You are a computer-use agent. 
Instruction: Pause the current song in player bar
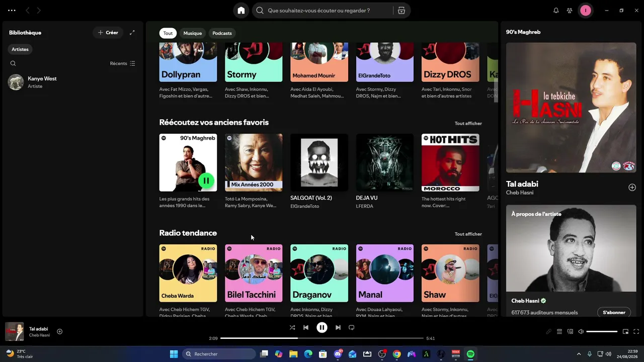coord(322,327)
